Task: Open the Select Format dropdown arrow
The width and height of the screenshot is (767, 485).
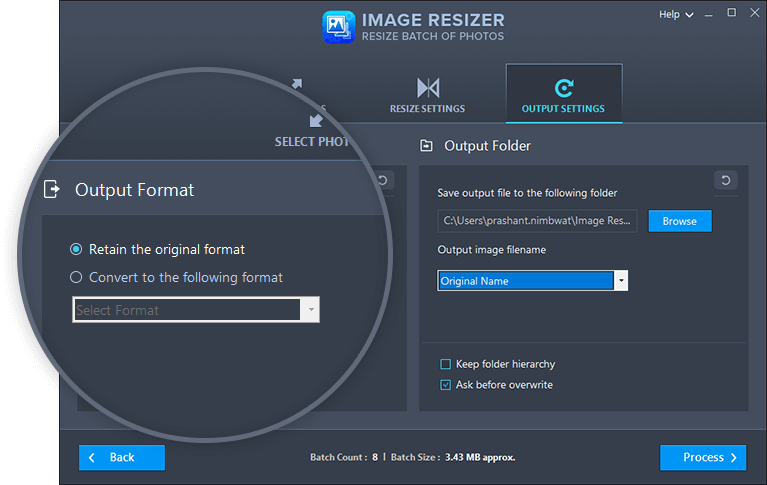Action: 311,310
